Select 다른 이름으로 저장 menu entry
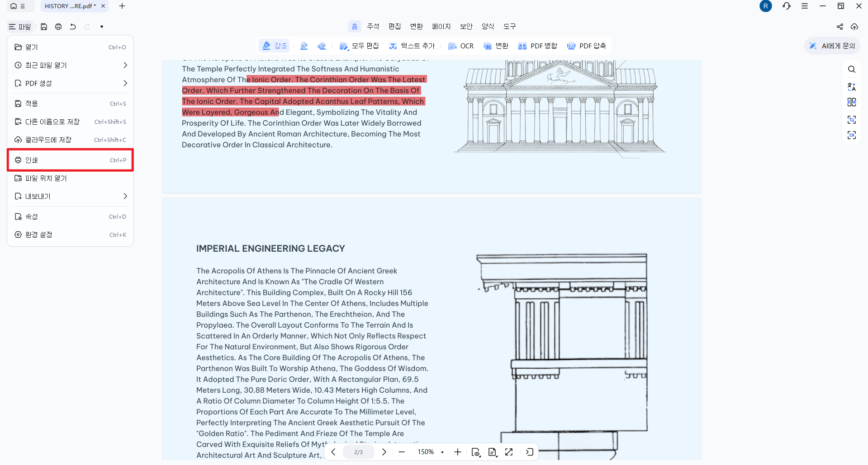This screenshot has height=465, width=868. pos(71,122)
